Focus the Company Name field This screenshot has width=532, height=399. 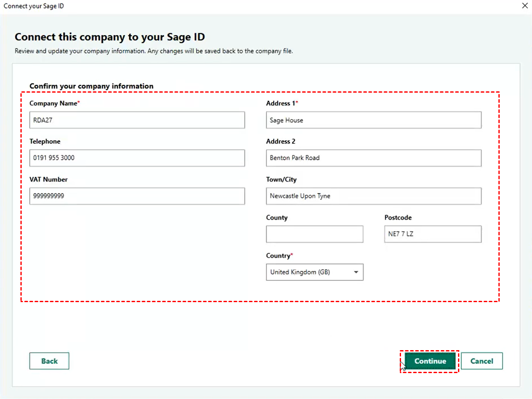click(x=137, y=120)
